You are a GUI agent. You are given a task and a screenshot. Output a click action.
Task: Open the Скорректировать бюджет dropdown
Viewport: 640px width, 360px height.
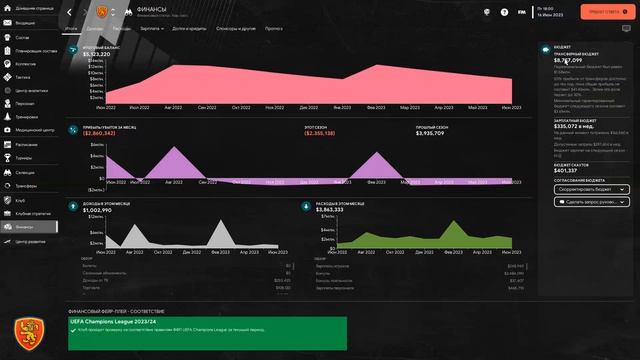(591, 189)
